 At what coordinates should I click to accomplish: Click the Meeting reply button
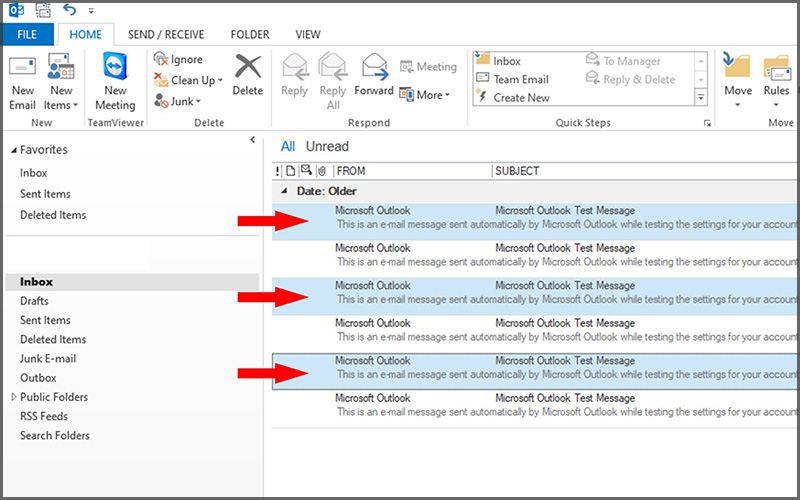click(x=428, y=66)
